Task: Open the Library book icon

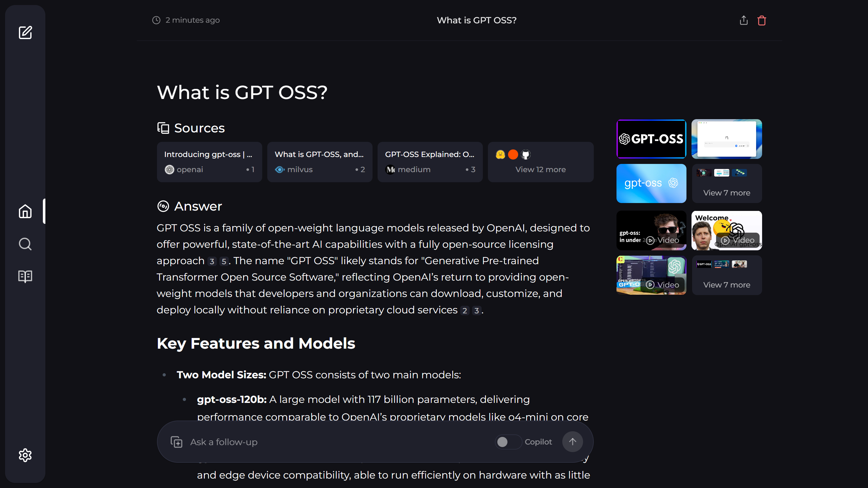Action: coord(25,276)
